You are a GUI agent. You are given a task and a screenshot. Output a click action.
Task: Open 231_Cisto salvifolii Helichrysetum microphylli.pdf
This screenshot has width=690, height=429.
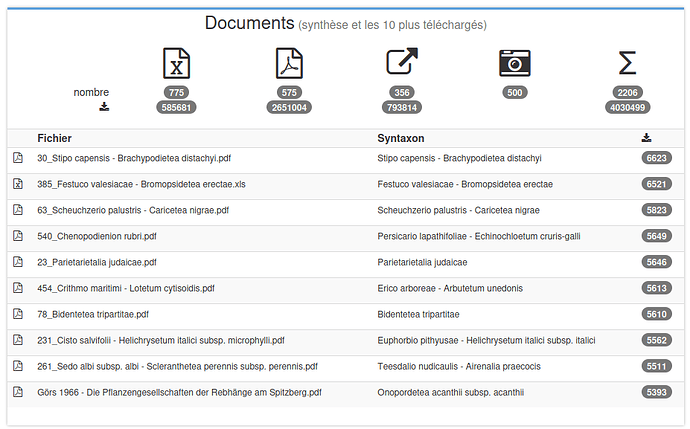coord(161,340)
